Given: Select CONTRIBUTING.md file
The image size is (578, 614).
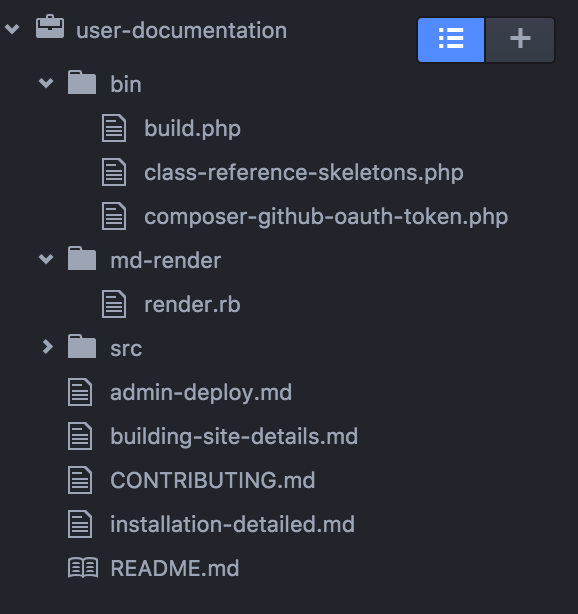Looking at the screenshot, I should point(213,480).
